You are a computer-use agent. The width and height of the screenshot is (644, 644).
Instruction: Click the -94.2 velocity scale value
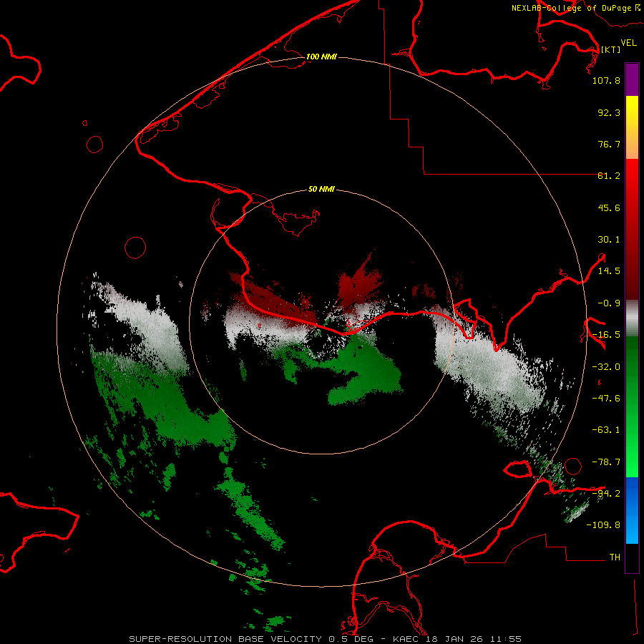(x=606, y=493)
